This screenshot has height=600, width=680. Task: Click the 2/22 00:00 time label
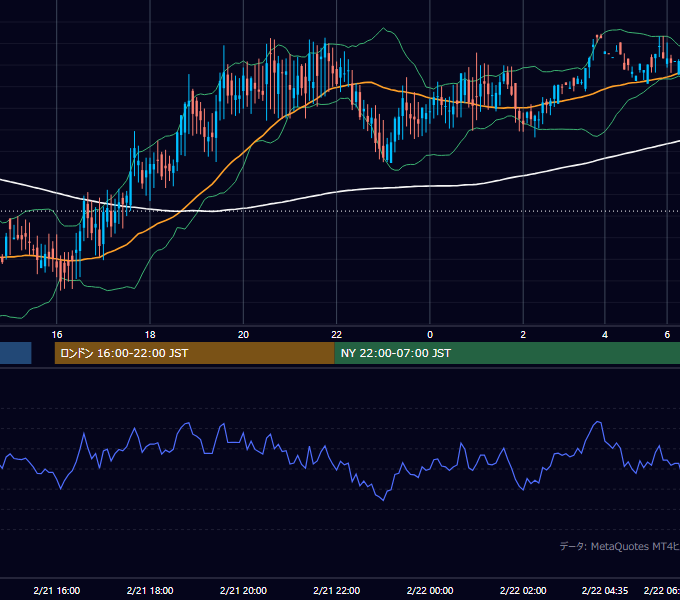pos(430,590)
